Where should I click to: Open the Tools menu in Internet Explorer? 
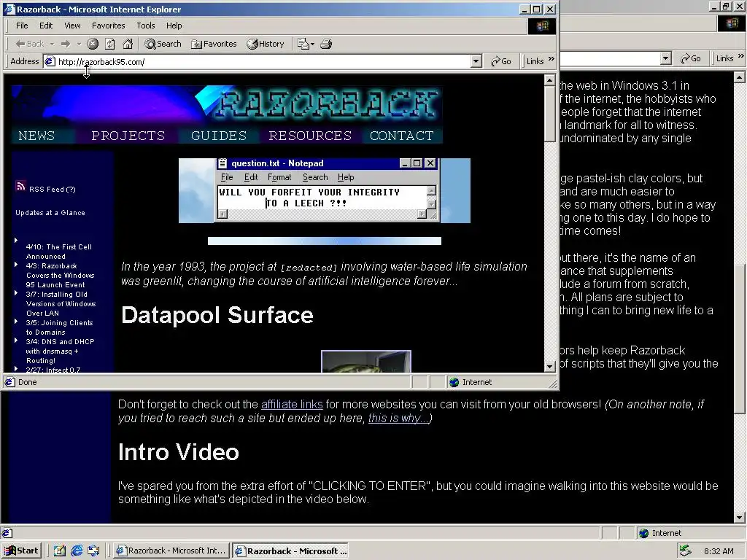[146, 26]
